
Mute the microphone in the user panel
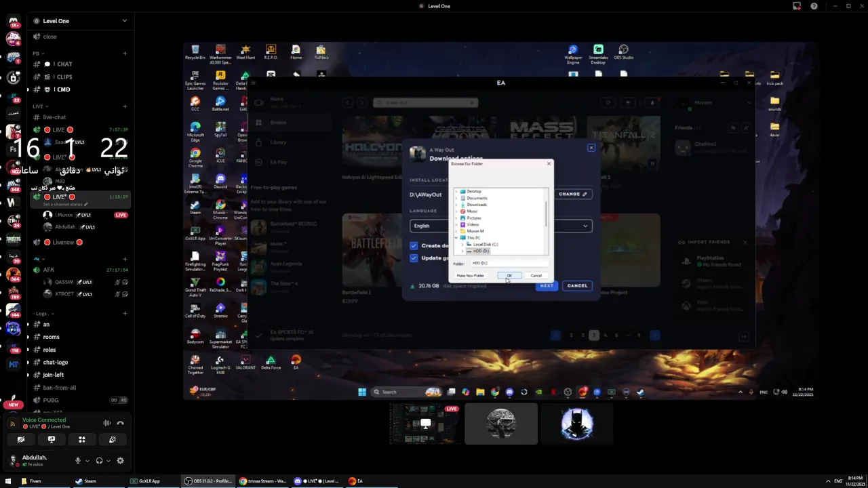coord(77,461)
